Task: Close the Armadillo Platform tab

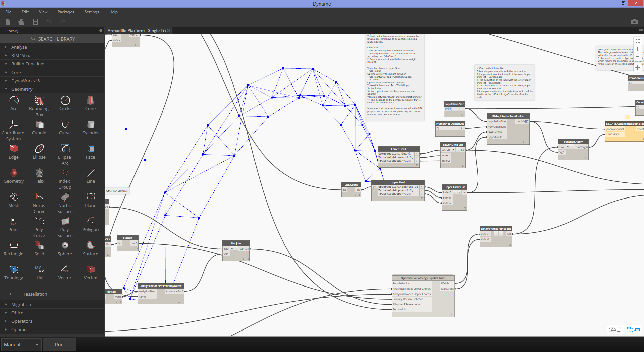Action: point(169,31)
